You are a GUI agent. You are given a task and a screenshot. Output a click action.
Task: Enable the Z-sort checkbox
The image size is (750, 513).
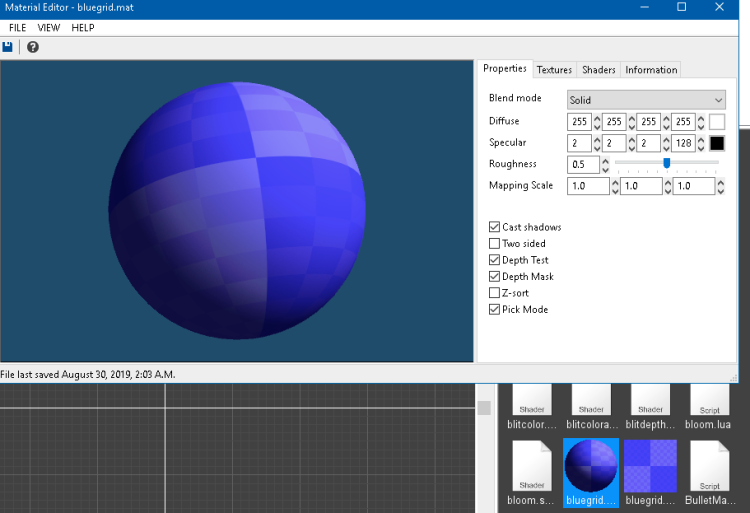click(x=494, y=293)
